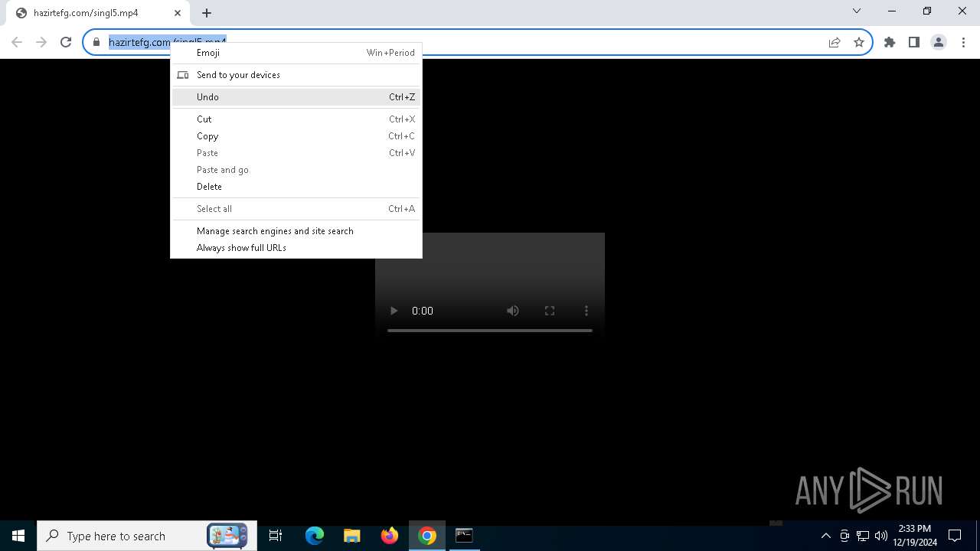Image resolution: width=980 pixels, height=551 pixels.
Task: Click the browser forward arrow
Action: pyautogui.click(x=41, y=42)
